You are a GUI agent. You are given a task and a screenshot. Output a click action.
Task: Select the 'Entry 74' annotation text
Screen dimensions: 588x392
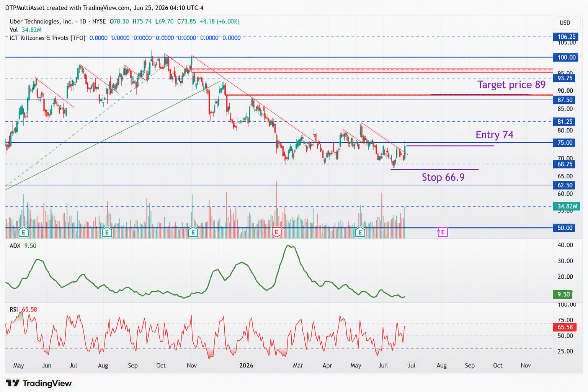[495, 135]
